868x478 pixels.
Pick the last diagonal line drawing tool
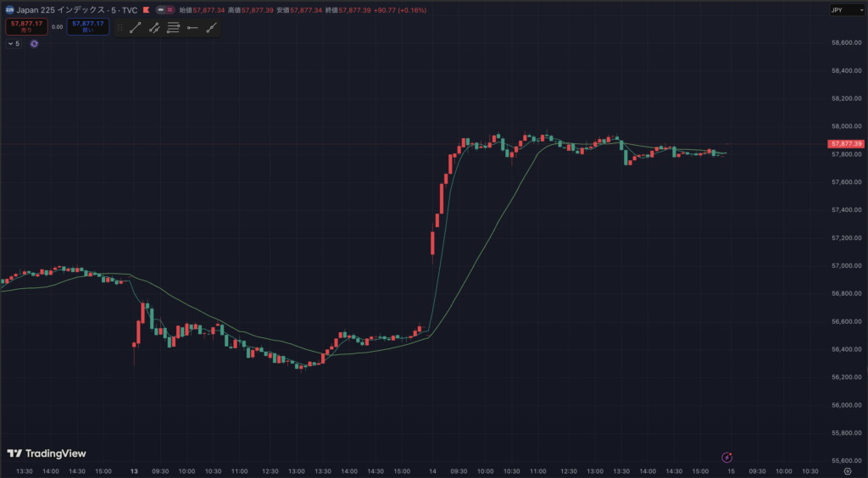[x=211, y=28]
